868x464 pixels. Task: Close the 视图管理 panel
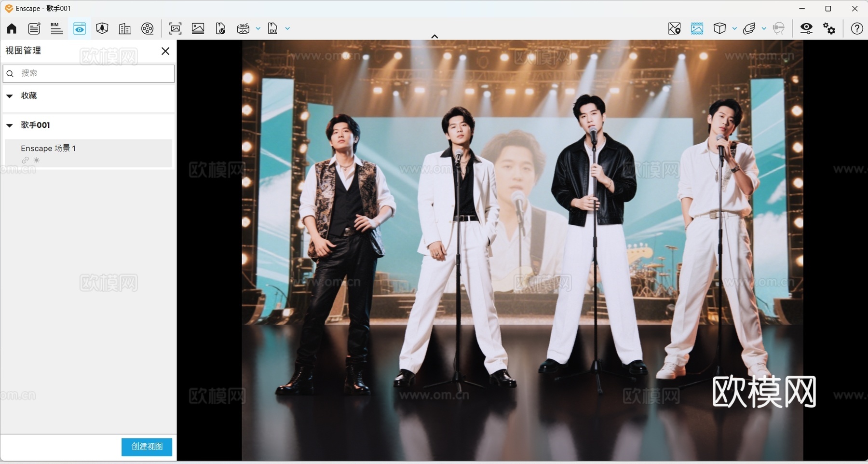coord(165,51)
